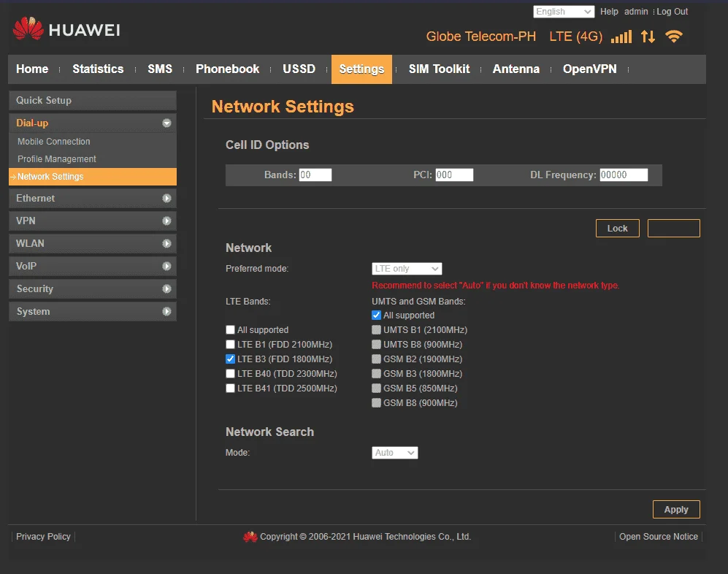
Task: Click the Huawei logo in header
Action: click(66, 28)
